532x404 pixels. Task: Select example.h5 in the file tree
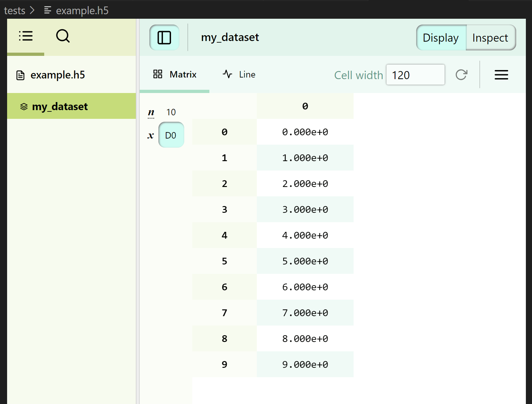[72, 75]
